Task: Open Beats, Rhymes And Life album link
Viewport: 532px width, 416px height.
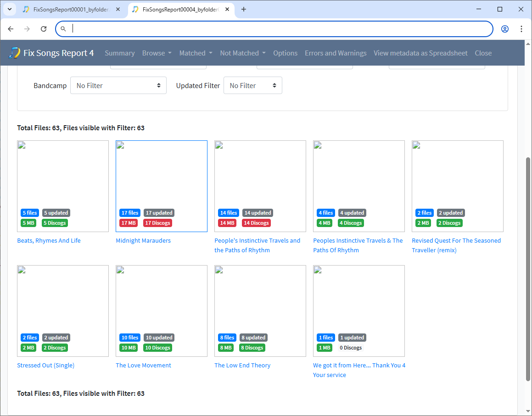Action: click(49, 240)
